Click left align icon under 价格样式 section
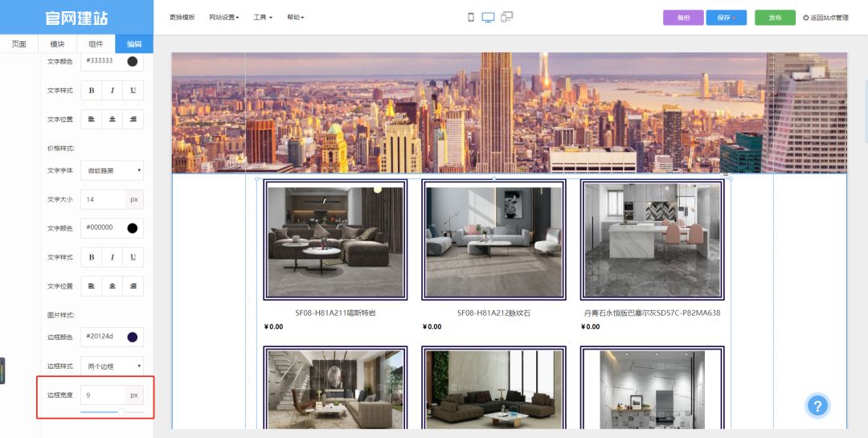 [x=92, y=285]
